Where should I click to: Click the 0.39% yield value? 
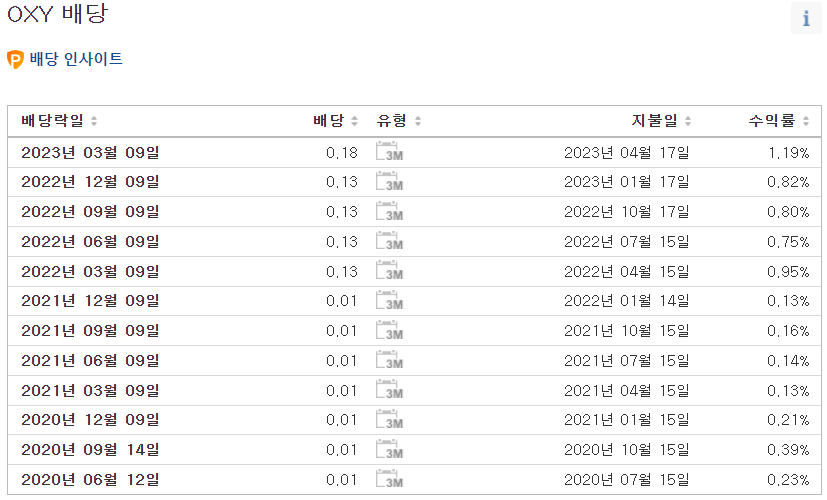coord(788,450)
